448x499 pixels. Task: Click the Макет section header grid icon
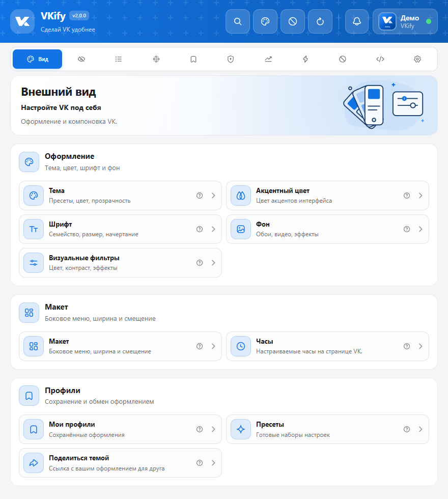click(29, 313)
